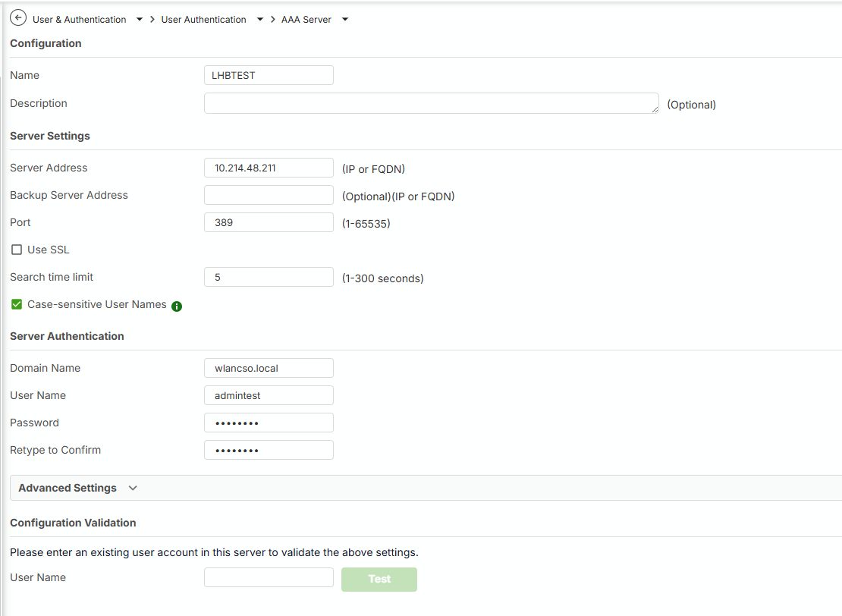
Task: Click the back arrow circle icon
Action: click(18, 17)
